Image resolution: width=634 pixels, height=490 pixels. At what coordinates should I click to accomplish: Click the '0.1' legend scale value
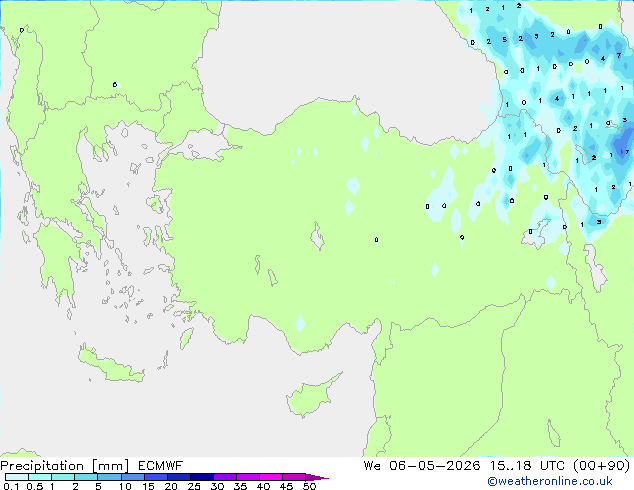(11, 486)
